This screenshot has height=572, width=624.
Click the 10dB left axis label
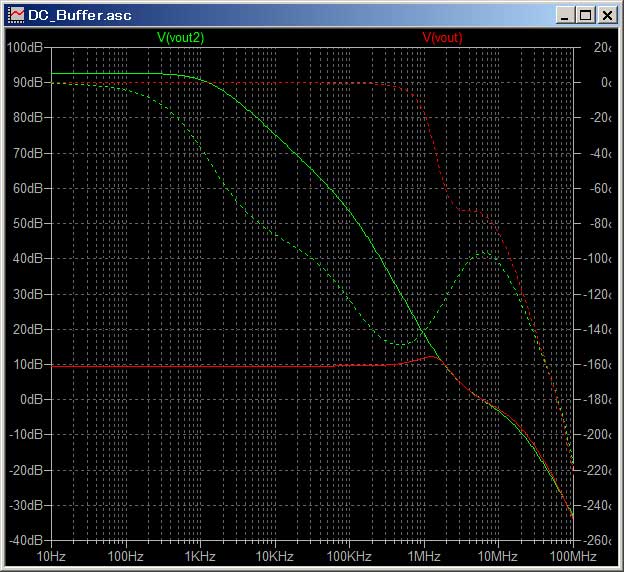(28, 364)
